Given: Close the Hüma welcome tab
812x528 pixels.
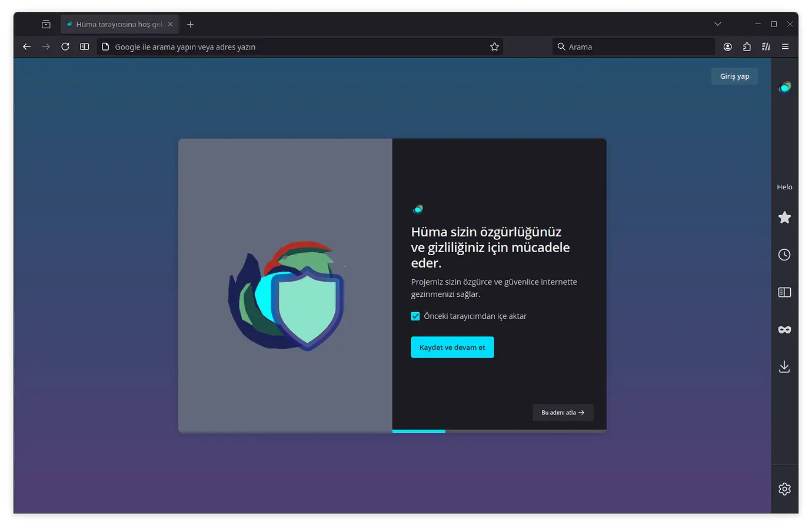Looking at the screenshot, I should tap(170, 24).
